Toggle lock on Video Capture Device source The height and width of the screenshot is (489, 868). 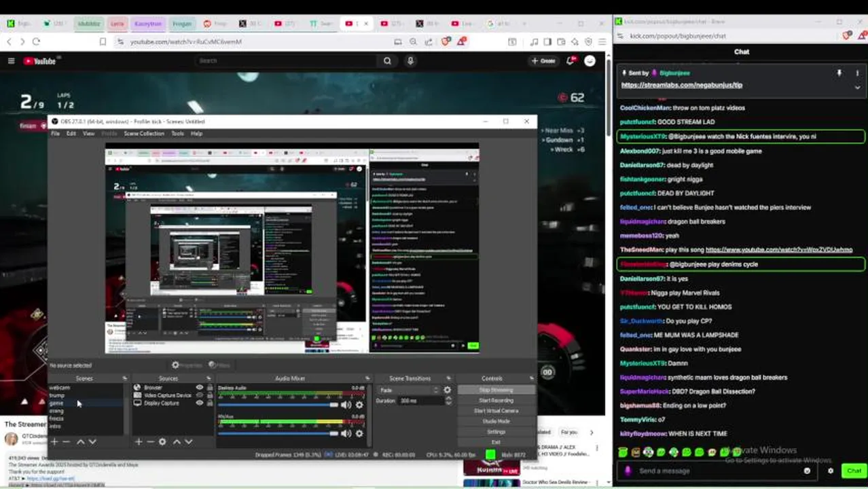point(210,395)
